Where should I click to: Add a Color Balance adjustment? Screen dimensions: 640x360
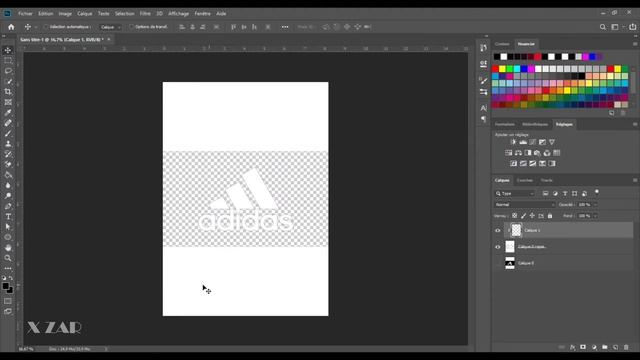pos(518,153)
